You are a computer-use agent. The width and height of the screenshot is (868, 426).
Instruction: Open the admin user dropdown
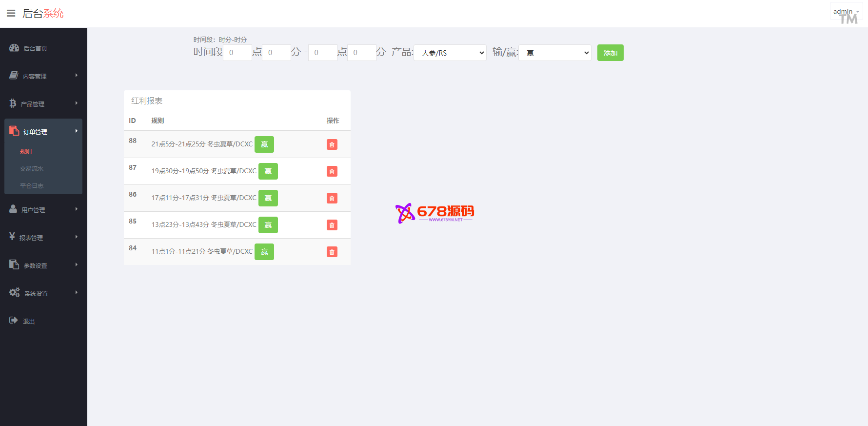[846, 11]
